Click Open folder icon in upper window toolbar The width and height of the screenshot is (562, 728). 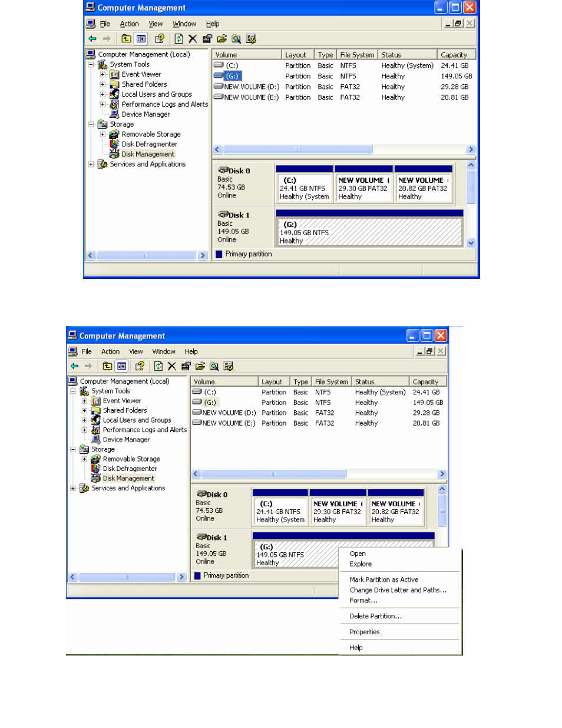coord(222,39)
